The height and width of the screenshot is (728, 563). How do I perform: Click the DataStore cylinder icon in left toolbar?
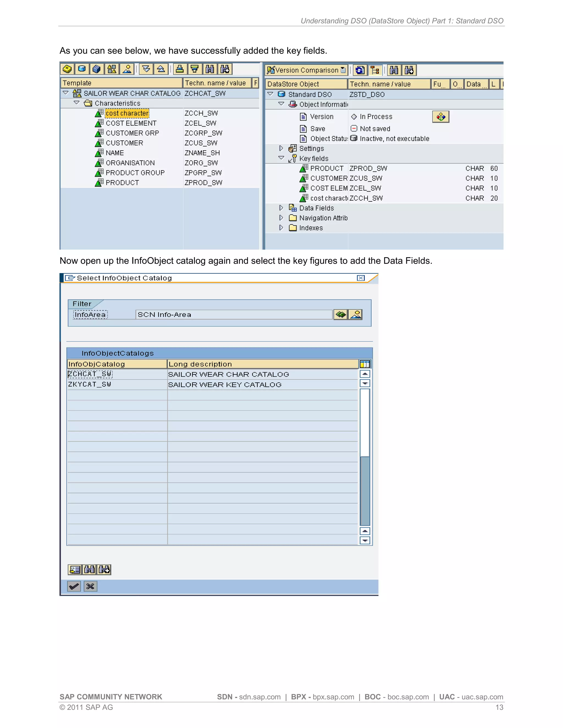pos(82,69)
